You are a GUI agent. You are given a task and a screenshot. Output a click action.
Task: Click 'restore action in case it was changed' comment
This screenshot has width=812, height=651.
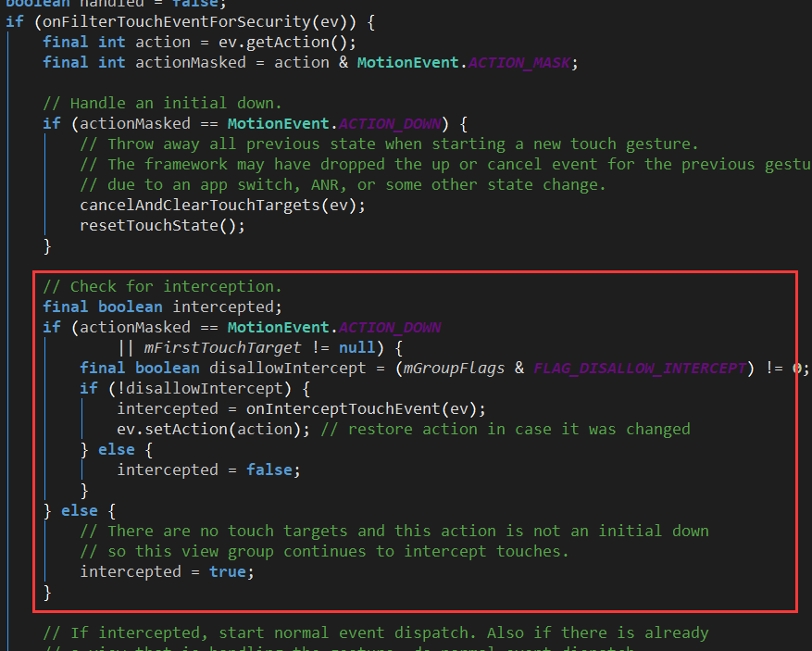[506, 429]
